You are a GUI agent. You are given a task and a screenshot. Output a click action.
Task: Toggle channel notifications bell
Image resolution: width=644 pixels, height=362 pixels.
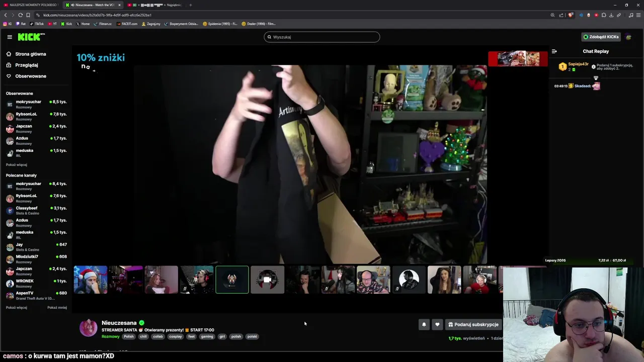click(424, 324)
